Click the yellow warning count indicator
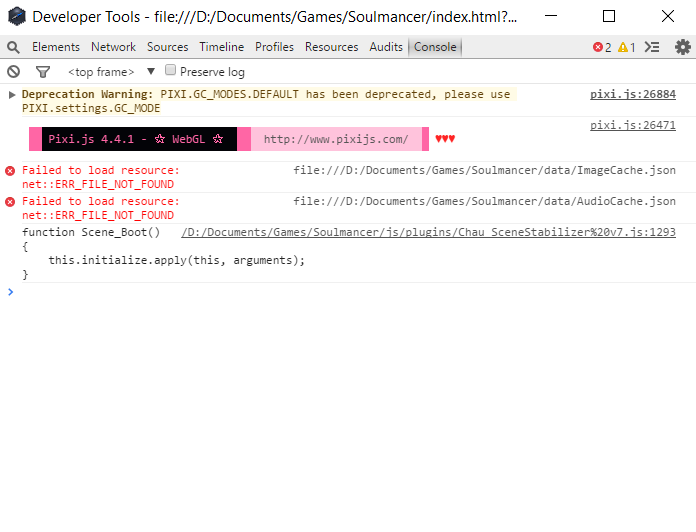Screen dimensions: 696x532 [x=627, y=47]
